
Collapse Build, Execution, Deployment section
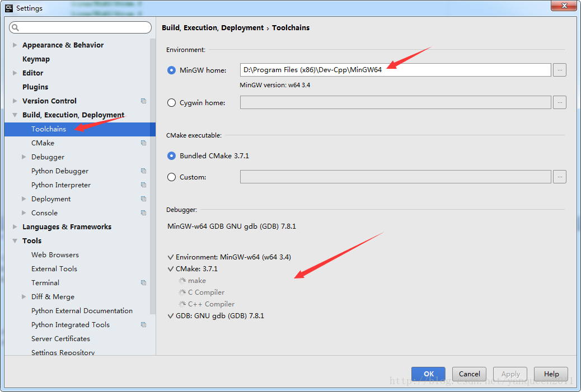tap(15, 115)
